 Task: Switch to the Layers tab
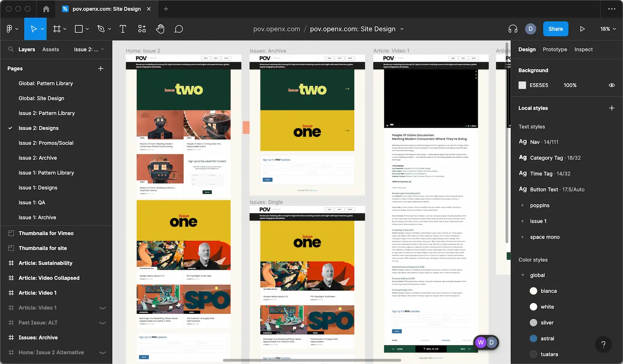pyautogui.click(x=27, y=49)
